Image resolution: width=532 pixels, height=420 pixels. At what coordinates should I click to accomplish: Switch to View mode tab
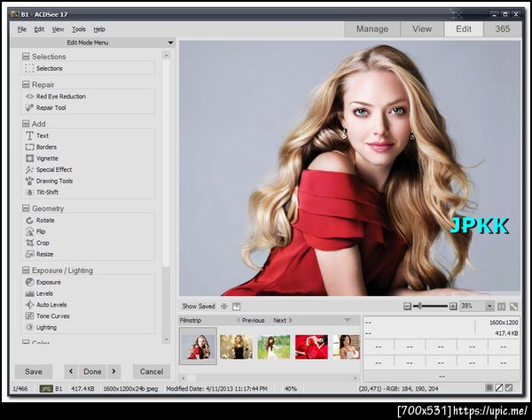422,29
